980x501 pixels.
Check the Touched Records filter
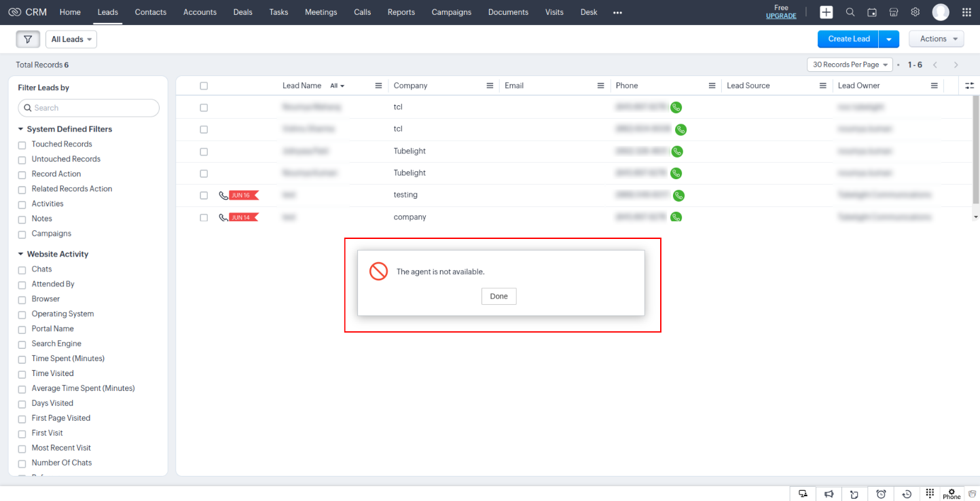[22, 145]
